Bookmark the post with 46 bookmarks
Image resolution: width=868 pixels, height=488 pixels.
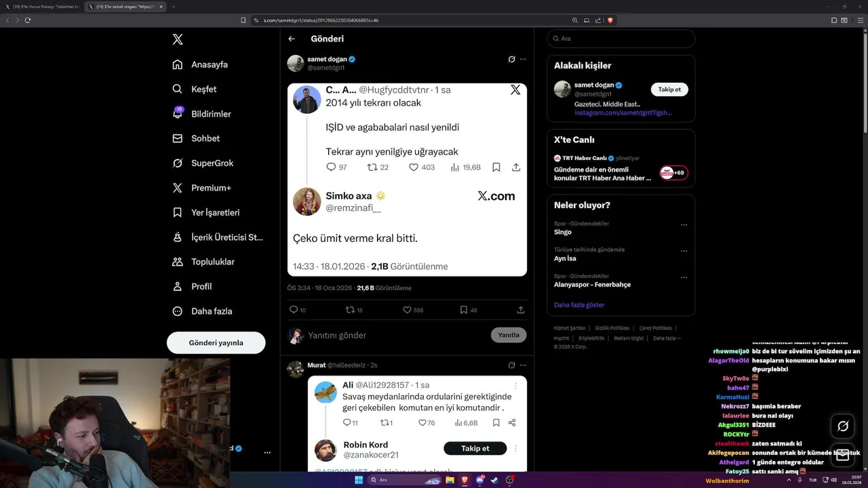469,310
